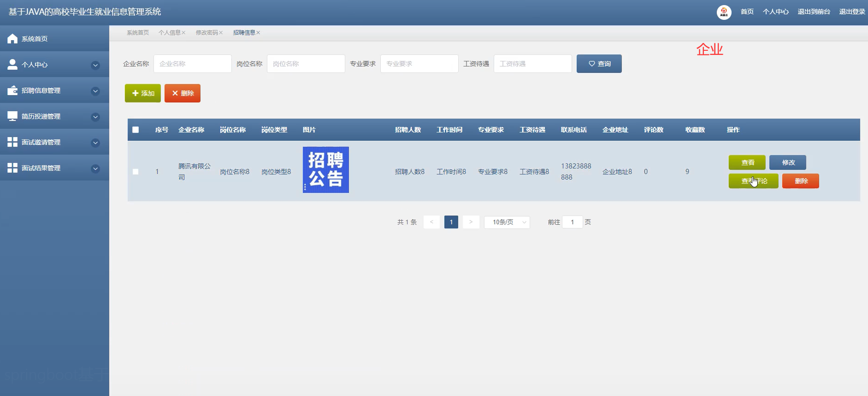
Task: Click the grid icon beside 面试邀请管理
Action: (12, 142)
